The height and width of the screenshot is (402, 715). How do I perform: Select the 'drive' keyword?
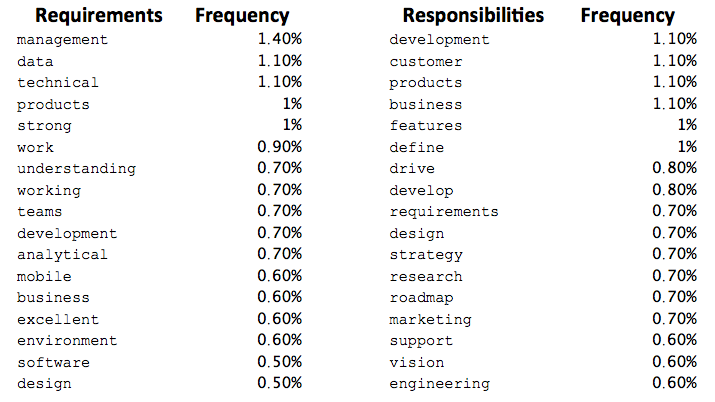tap(412, 169)
